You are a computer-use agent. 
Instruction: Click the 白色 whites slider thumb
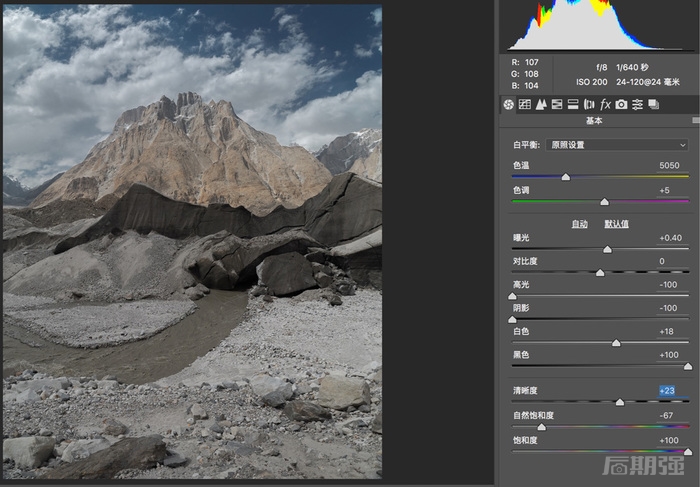point(616,343)
